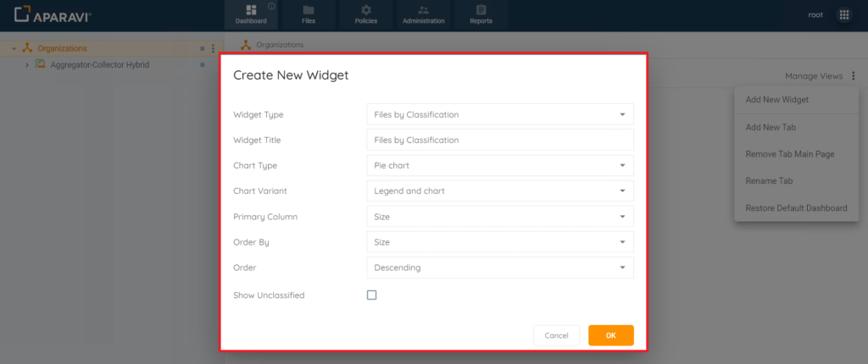Image resolution: width=868 pixels, height=364 pixels.
Task: Select Add New Tab menu entry
Action: [771, 127]
